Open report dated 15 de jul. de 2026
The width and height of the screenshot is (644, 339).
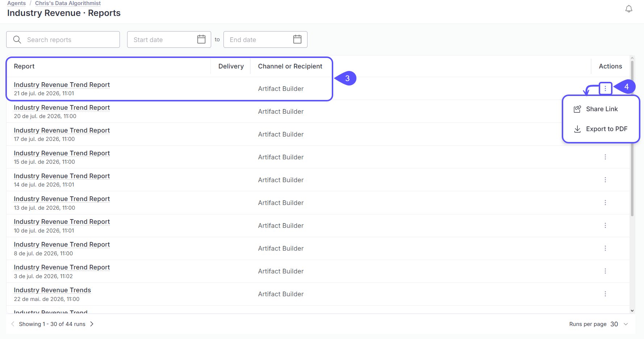tap(62, 153)
